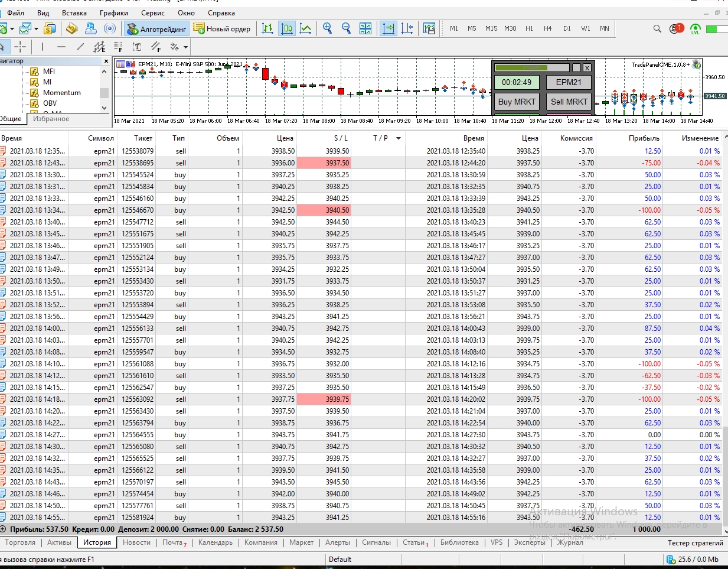
Task: Open the search magnifier in toolbar
Action: (x=657, y=28)
